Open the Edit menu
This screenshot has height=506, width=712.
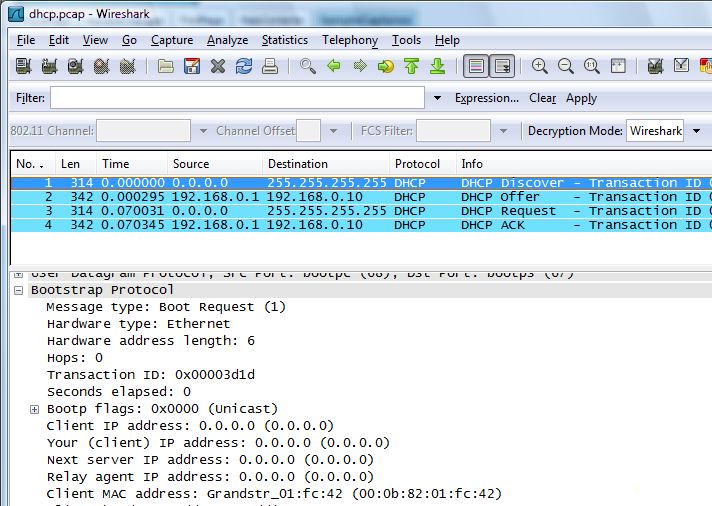point(59,40)
